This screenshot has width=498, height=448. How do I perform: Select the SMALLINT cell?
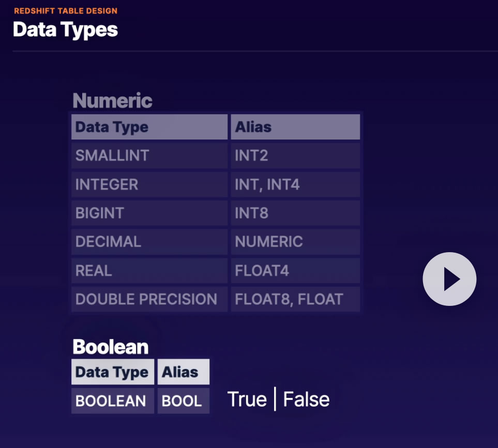click(x=149, y=156)
